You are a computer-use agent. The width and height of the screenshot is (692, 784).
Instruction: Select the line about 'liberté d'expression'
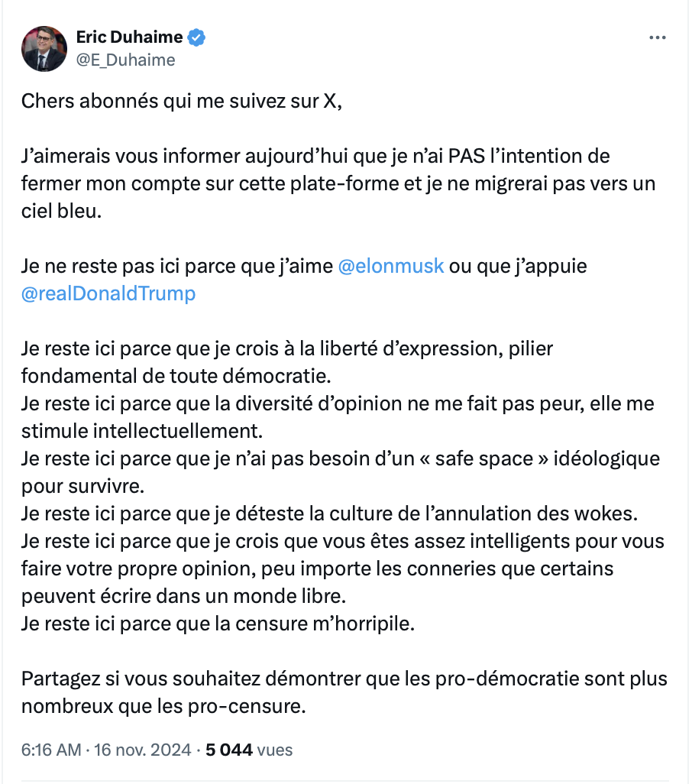tap(286, 362)
